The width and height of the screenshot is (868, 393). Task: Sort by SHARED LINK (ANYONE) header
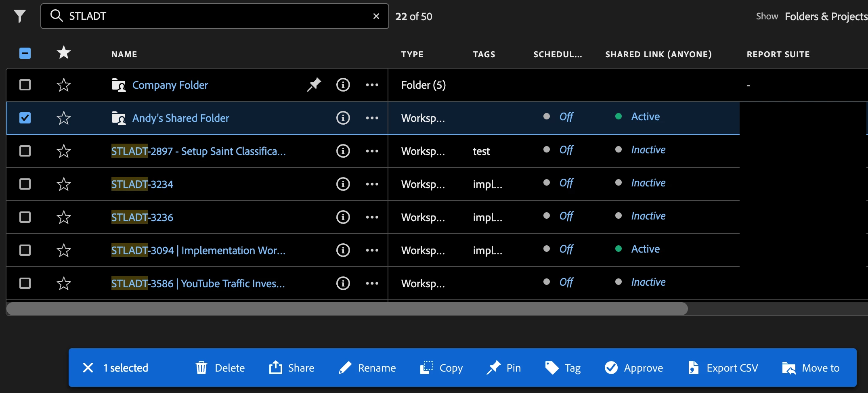coord(658,54)
